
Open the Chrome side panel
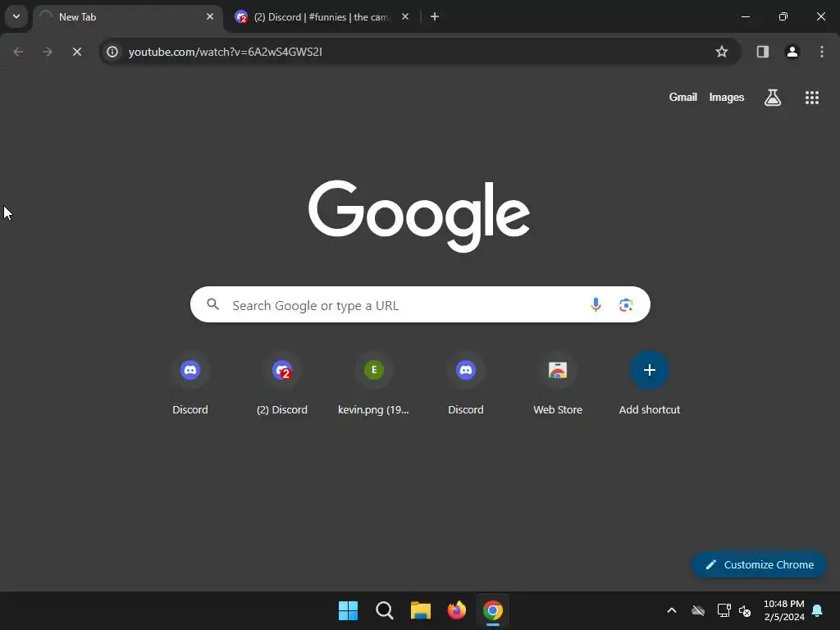tap(762, 52)
